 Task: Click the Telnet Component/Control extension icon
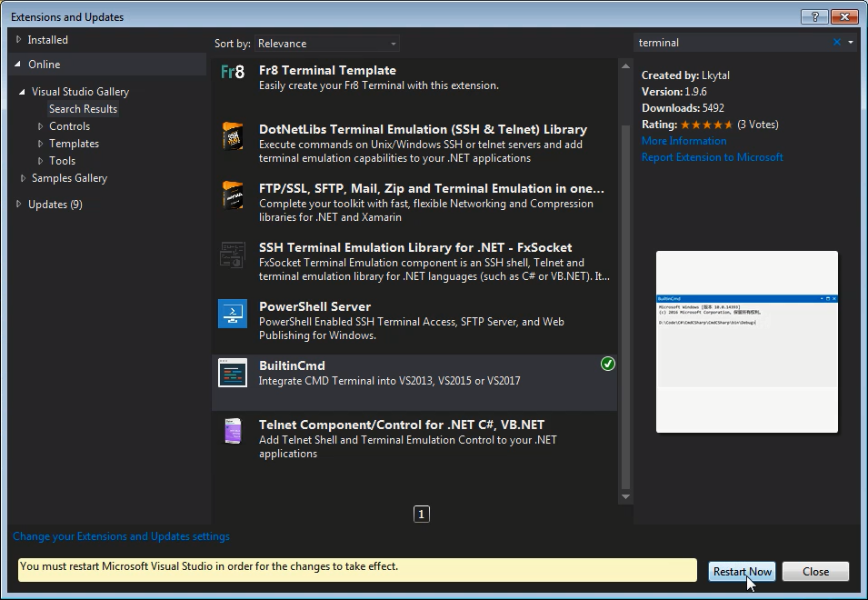point(233,431)
